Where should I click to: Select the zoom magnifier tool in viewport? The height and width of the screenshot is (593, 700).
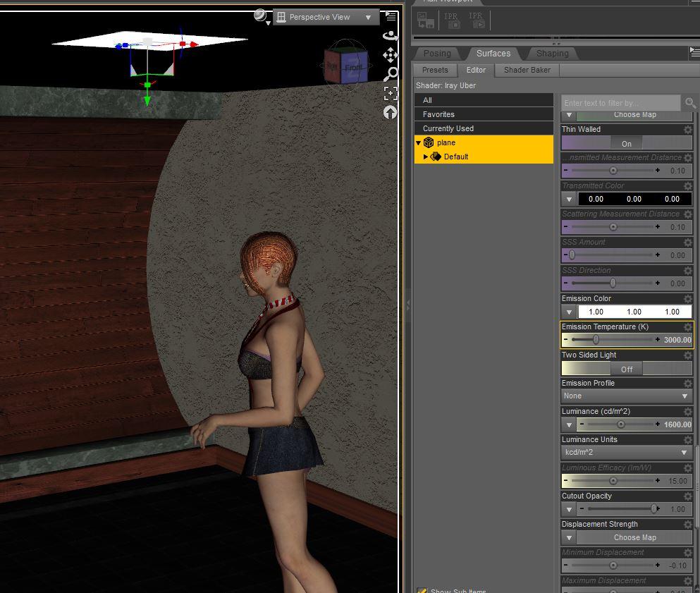(x=391, y=74)
